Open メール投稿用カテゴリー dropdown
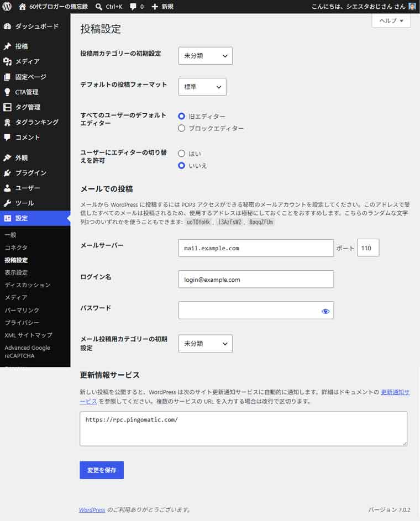The width and height of the screenshot is (420, 521). click(x=206, y=344)
